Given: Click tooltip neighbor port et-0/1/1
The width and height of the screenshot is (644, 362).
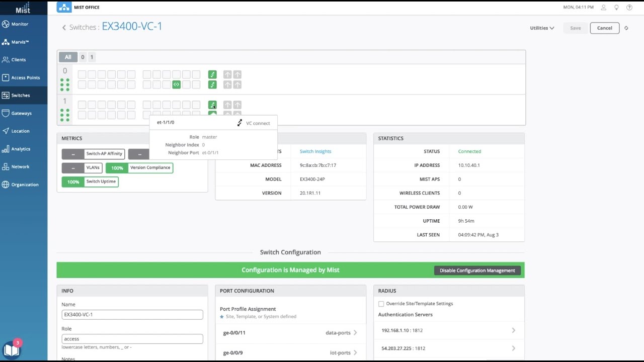Looking at the screenshot, I should pos(210,153).
